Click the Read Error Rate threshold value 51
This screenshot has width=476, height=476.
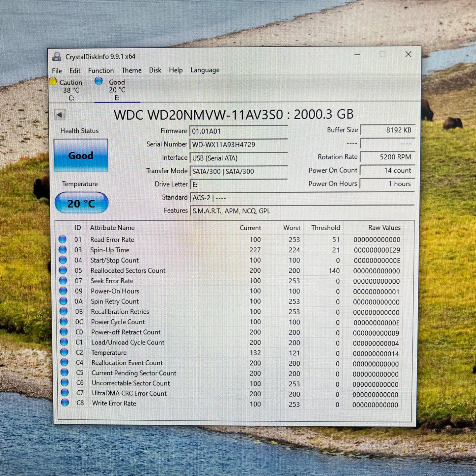pos(336,240)
